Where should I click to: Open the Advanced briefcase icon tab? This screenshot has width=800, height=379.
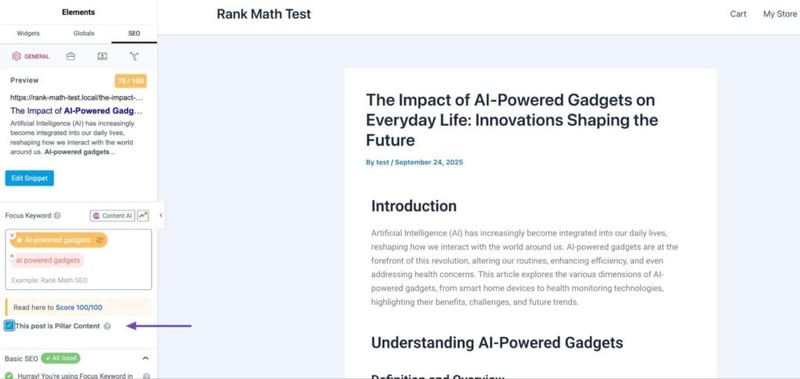tap(70, 57)
